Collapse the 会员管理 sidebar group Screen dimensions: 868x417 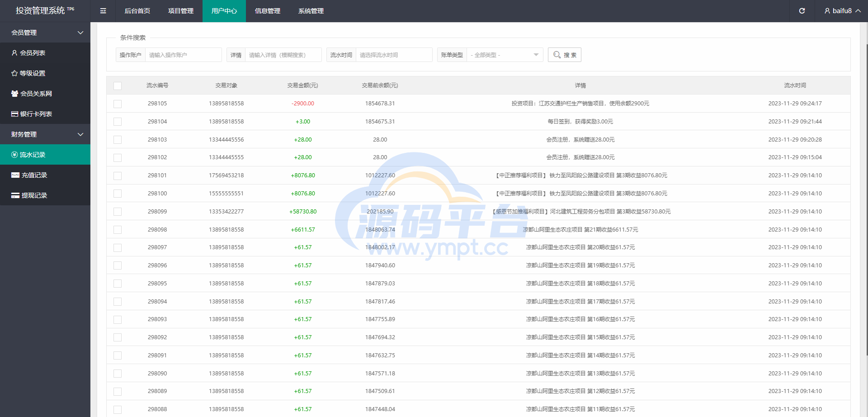click(x=45, y=33)
